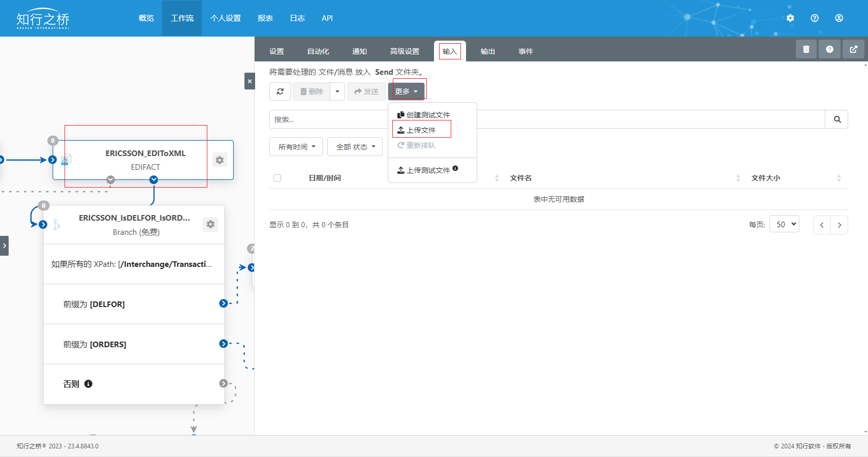Open the 全部 状态 status dropdown
This screenshot has height=457, width=868.
point(355,147)
